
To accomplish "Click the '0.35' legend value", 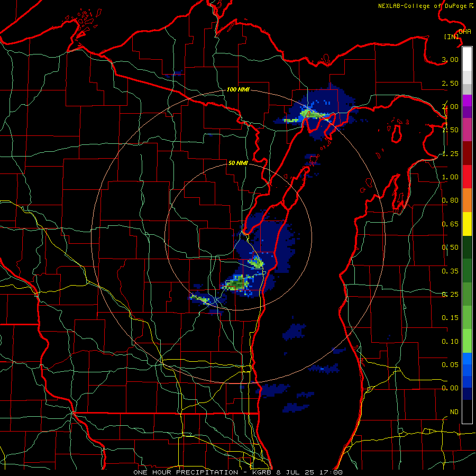I will pyautogui.click(x=450, y=271).
